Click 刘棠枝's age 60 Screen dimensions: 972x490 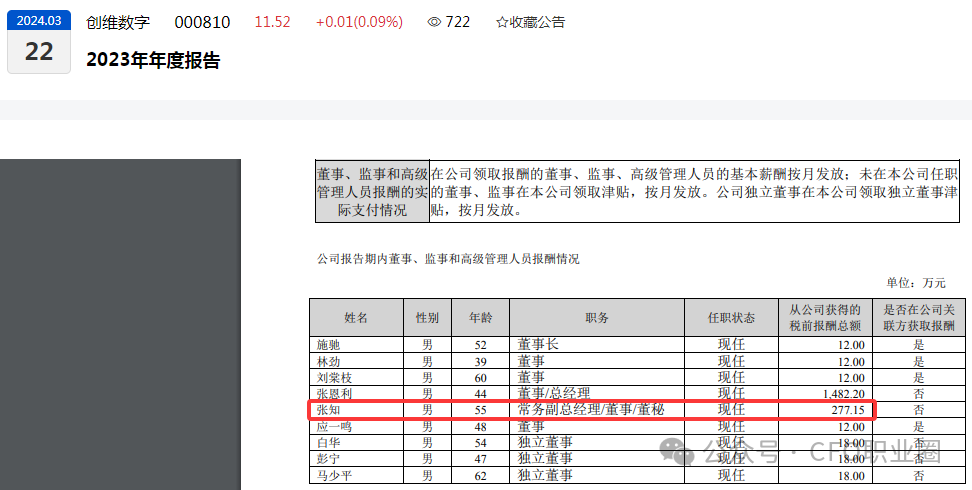[x=480, y=378]
